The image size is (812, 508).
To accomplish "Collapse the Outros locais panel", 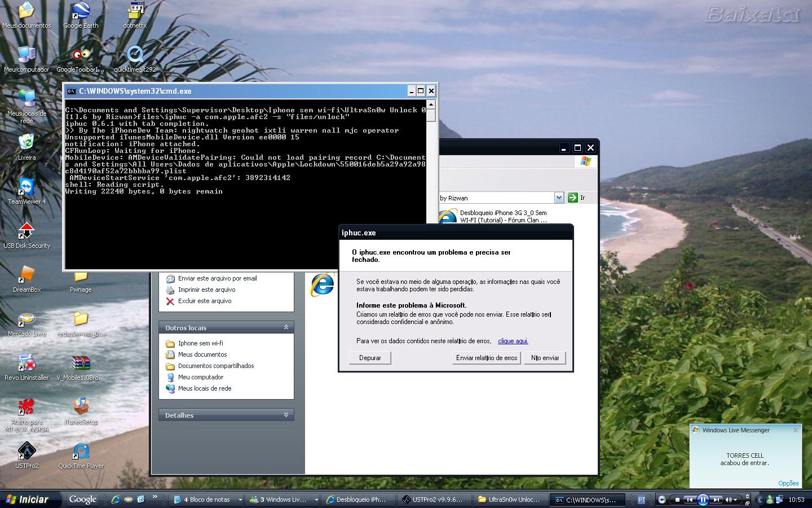I will [x=286, y=327].
